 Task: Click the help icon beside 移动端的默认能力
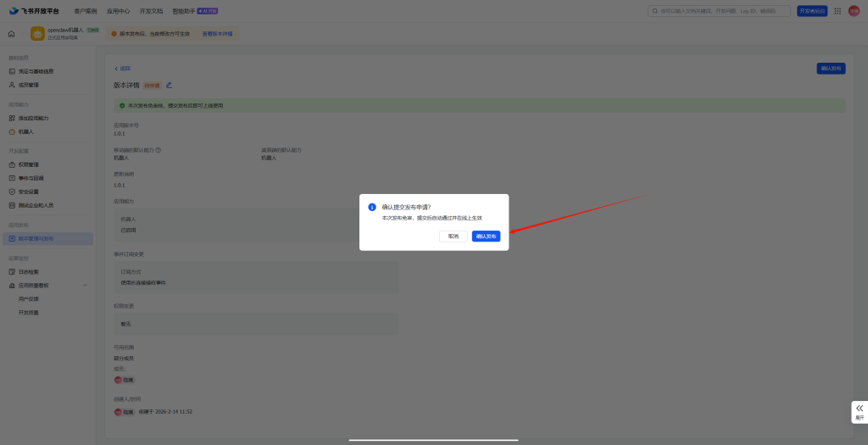point(159,150)
